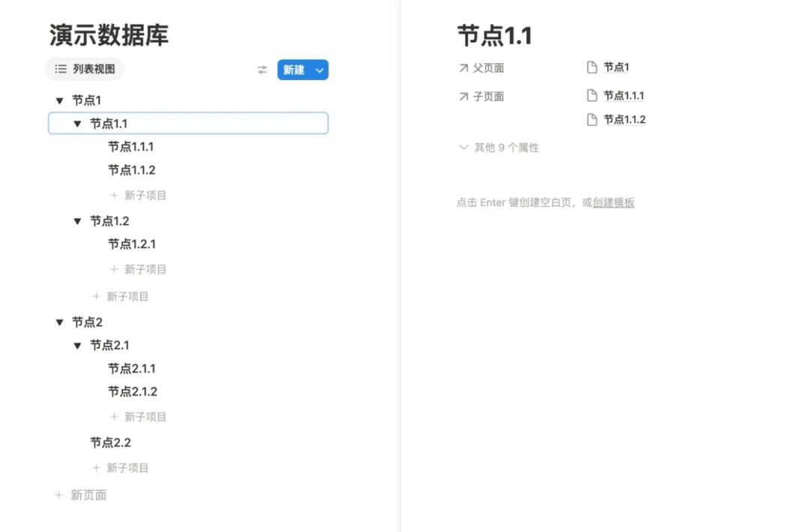Click the plus icon beside 新页面
Viewport: 810px width, 532px height.
tap(59, 495)
